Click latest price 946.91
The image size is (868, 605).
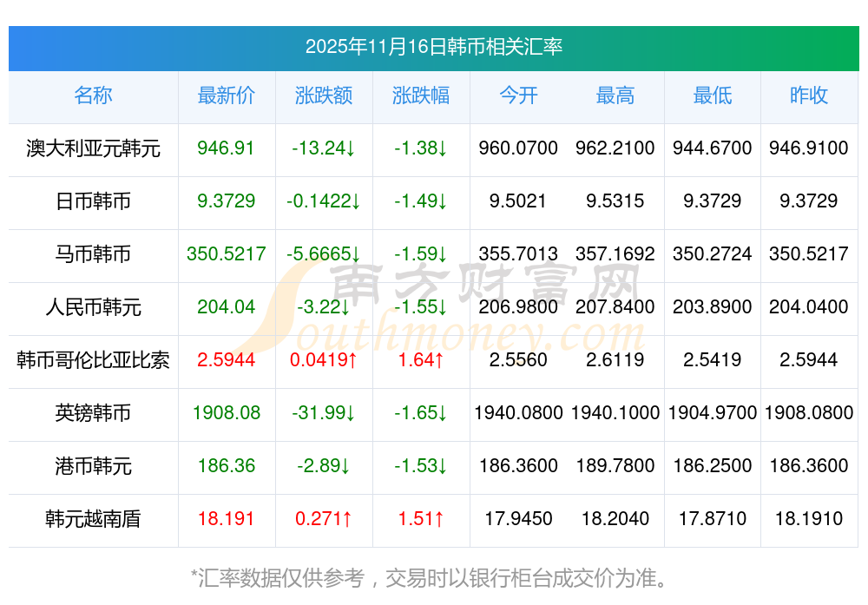click(226, 148)
